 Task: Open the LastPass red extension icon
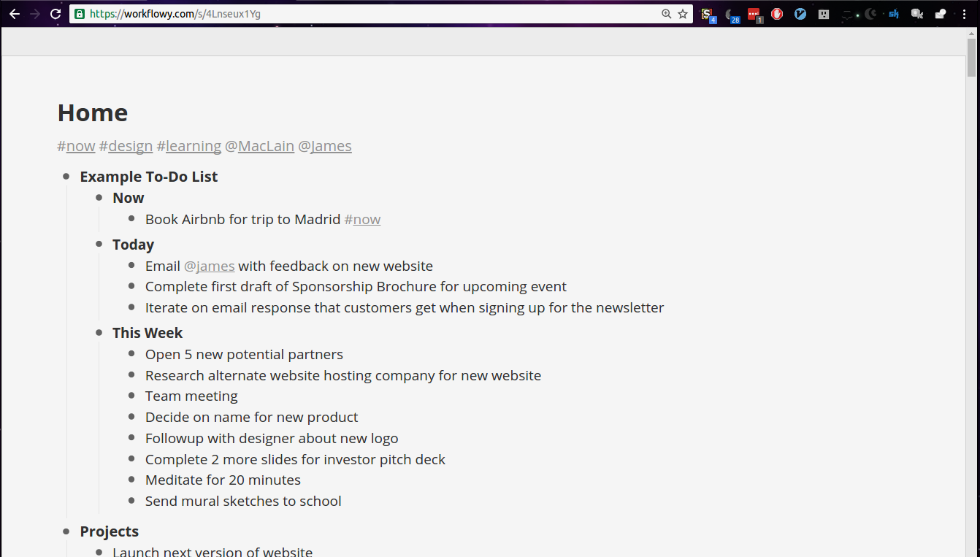pos(754,14)
